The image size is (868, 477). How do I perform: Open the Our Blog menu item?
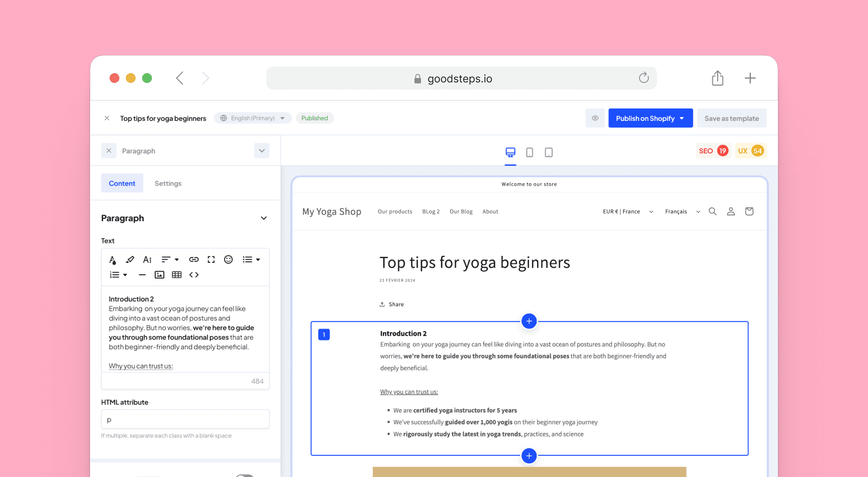[461, 211]
